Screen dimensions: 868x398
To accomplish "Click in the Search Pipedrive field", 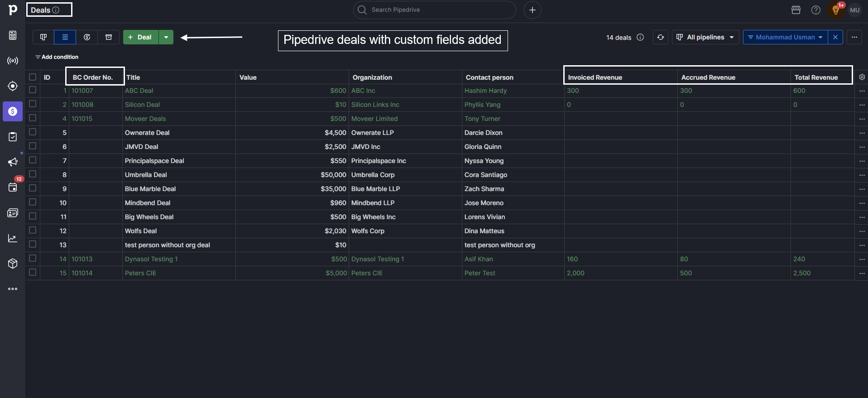I will 435,10.
